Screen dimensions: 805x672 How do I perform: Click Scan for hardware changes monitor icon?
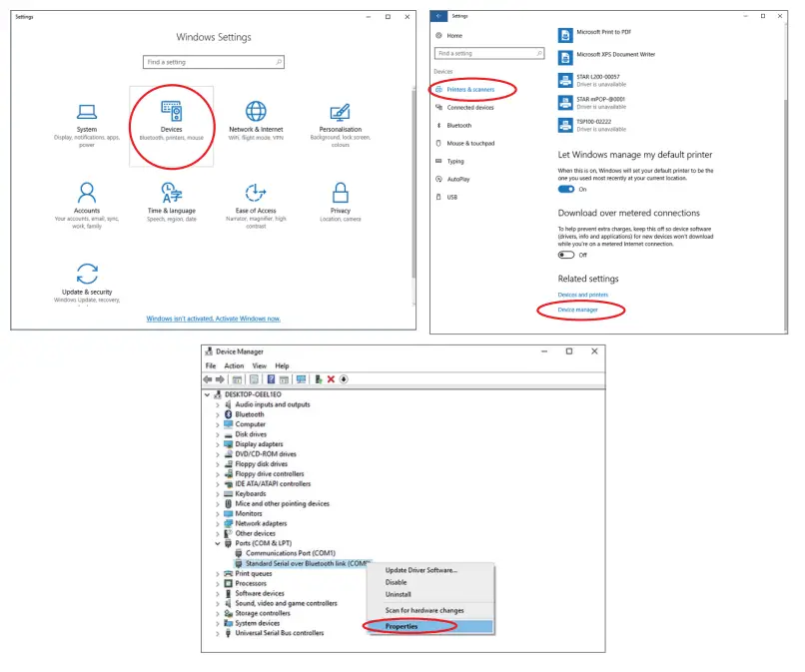[302, 379]
